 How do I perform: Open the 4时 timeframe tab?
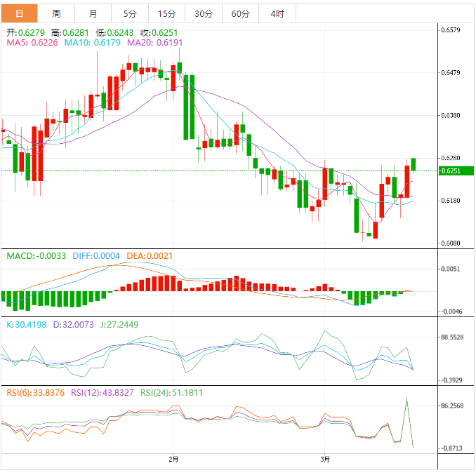277,13
